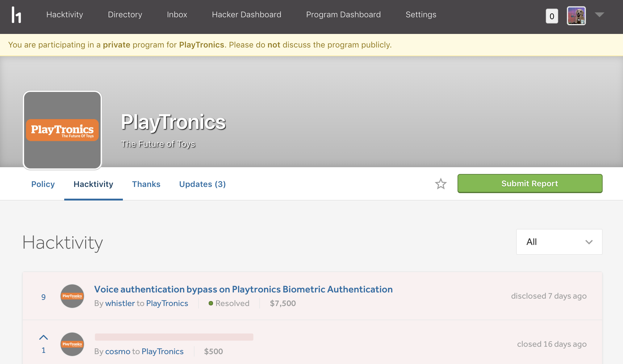
Task: Click the notification counter badge
Action: click(x=552, y=16)
